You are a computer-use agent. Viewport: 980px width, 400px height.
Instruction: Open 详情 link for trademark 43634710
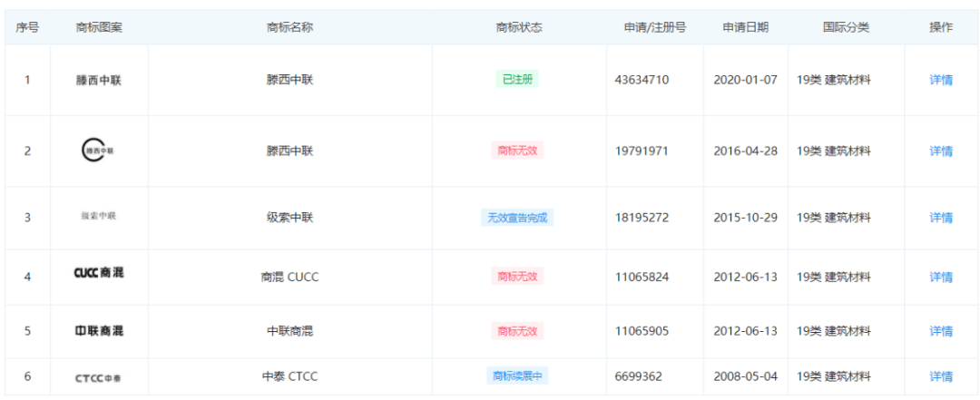941,80
